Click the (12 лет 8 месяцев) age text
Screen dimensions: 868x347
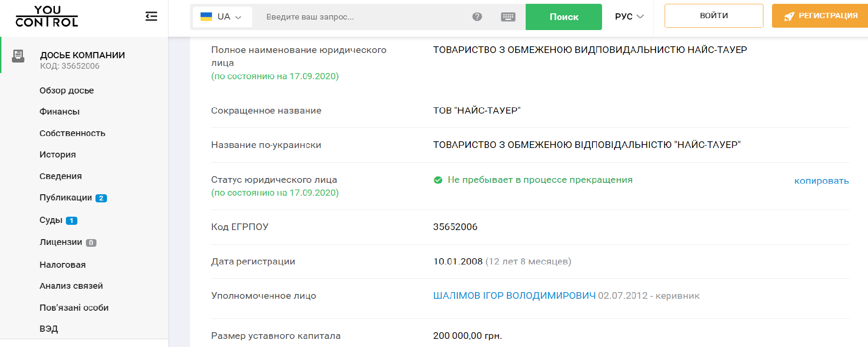(x=528, y=261)
